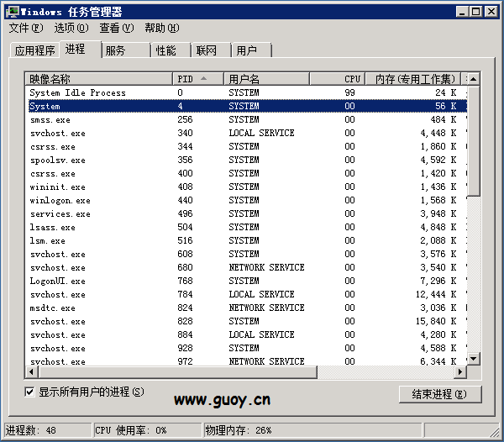Minimize the Task Manager window
This screenshot has width=504, height=442.
pos(462,12)
